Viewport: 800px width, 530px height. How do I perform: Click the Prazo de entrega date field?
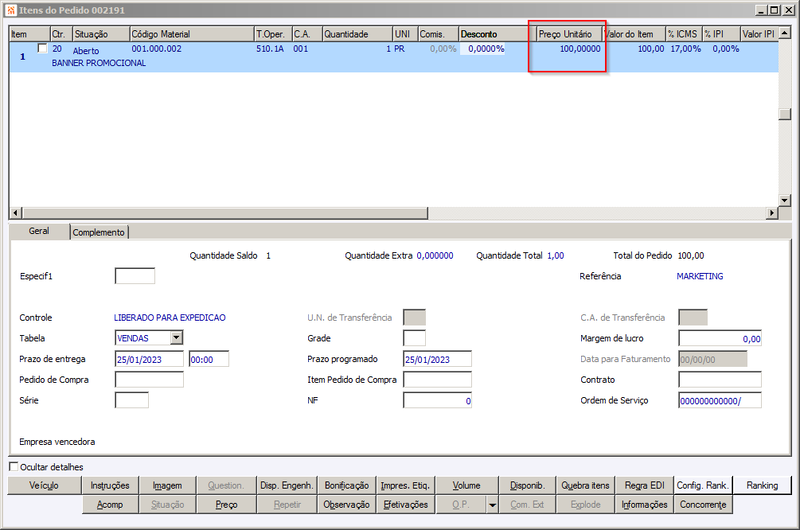click(149, 359)
